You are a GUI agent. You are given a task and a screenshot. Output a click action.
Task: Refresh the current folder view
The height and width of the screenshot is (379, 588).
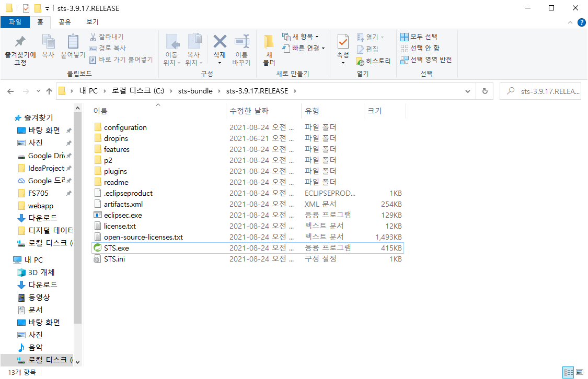tap(485, 91)
